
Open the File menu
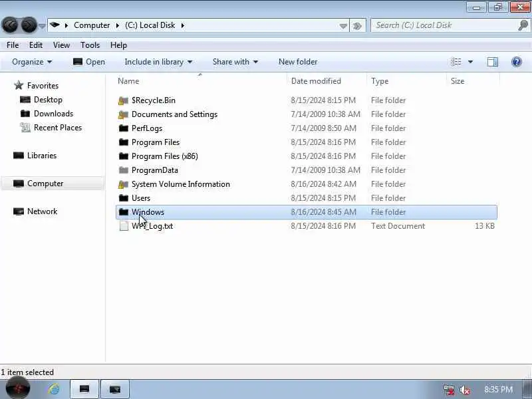pyautogui.click(x=13, y=45)
